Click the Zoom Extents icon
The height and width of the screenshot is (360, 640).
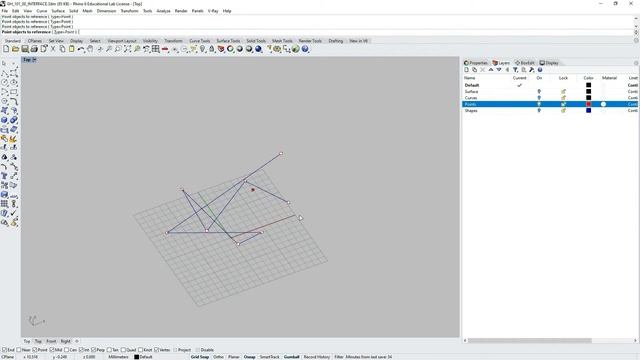click(127, 49)
